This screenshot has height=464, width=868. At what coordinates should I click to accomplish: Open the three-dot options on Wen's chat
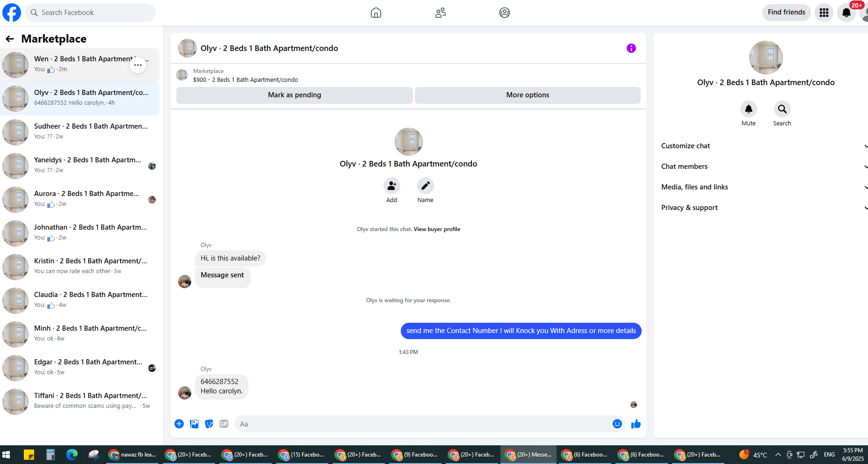point(138,65)
